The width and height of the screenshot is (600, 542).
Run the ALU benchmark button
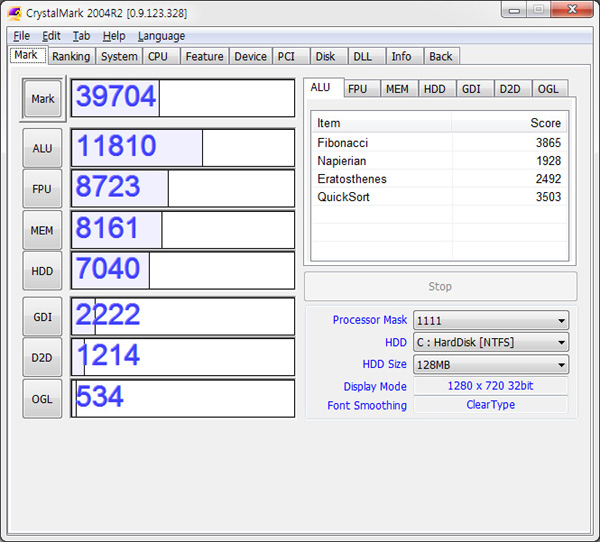[x=42, y=148]
